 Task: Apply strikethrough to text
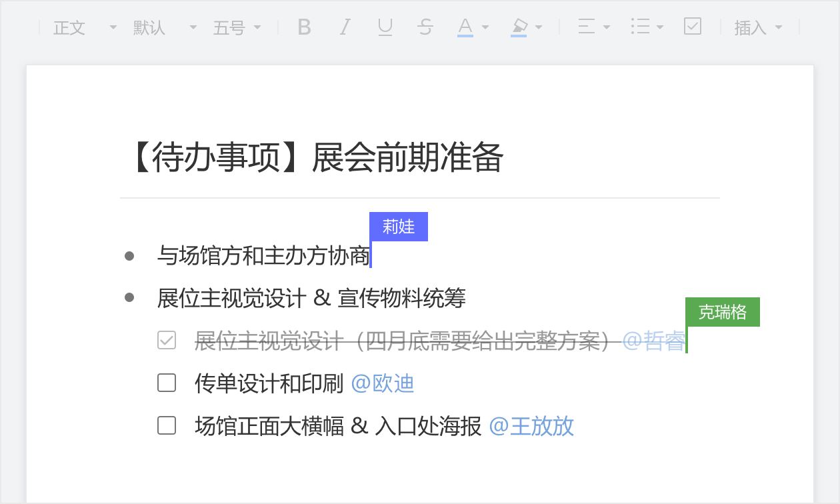click(425, 27)
